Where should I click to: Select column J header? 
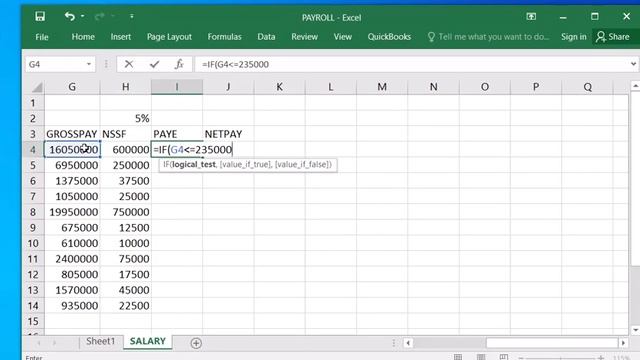click(228, 87)
